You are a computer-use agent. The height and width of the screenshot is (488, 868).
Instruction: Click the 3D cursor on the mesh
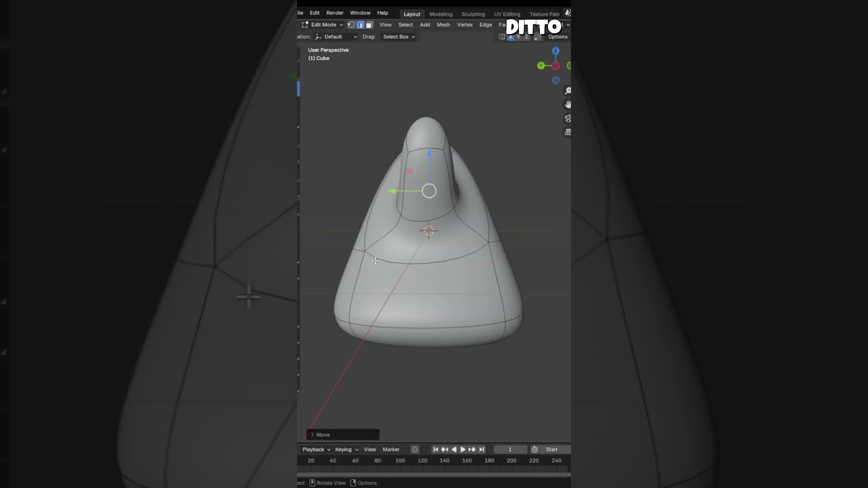[428, 231]
